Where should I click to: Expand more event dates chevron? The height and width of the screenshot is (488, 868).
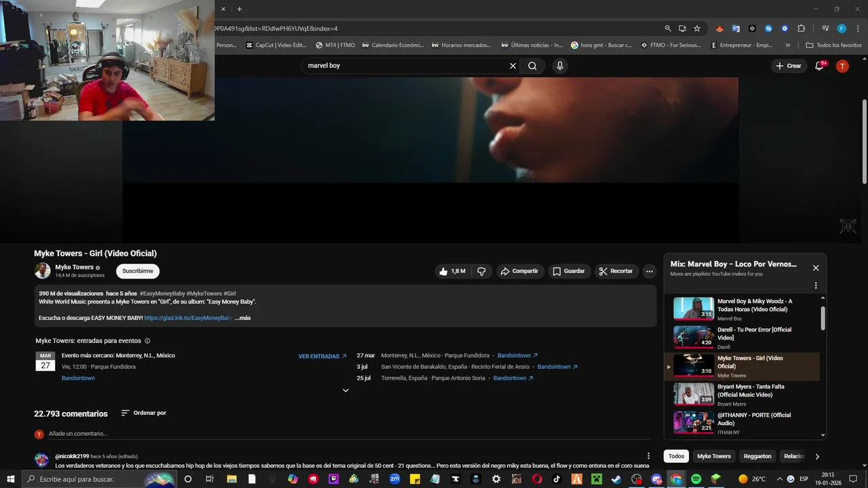coord(346,390)
